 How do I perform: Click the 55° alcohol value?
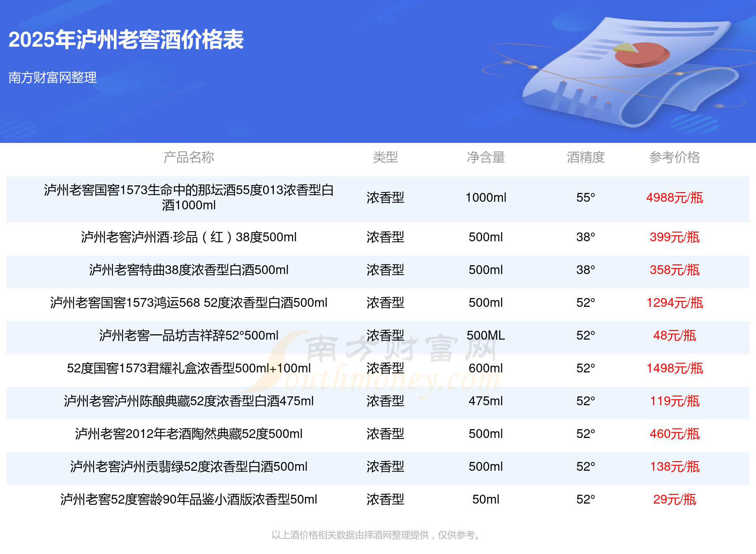pyautogui.click(x=585, y=198)
